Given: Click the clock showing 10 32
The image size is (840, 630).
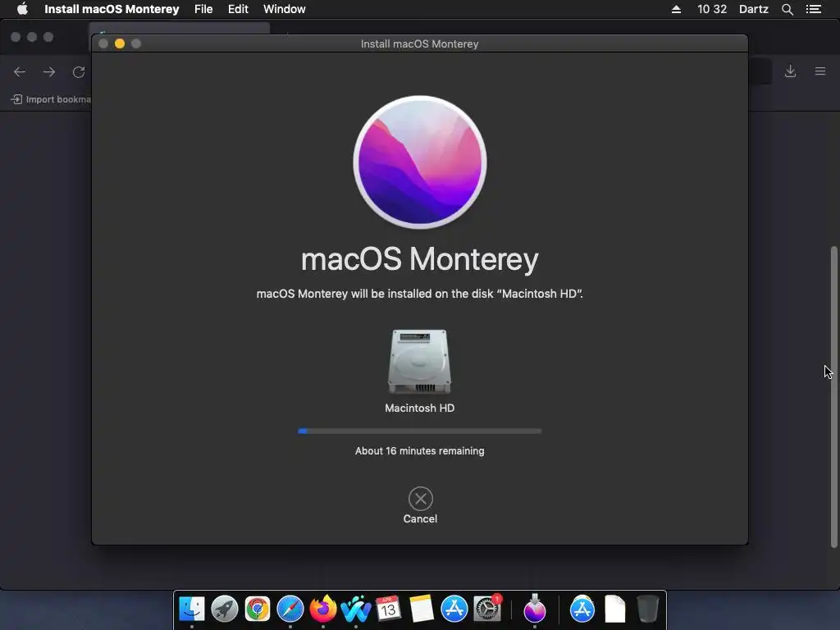Looking at the screenshot, I should click(712, 9).
